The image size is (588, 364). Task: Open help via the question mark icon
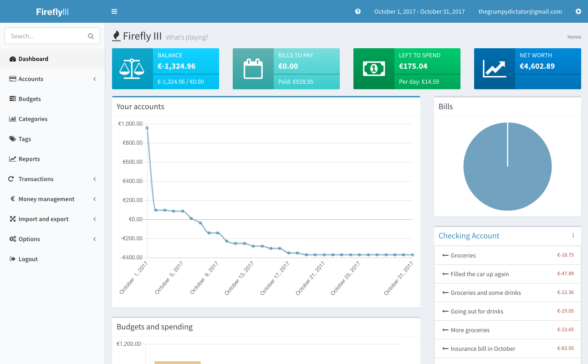click(358, 11)
